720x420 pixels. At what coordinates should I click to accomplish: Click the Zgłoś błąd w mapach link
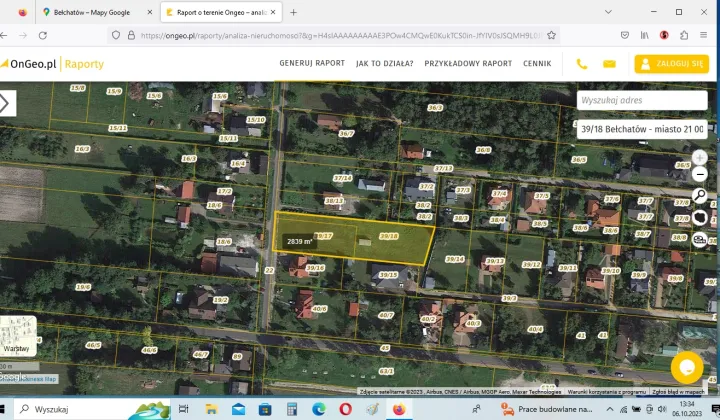coord(678,392)
